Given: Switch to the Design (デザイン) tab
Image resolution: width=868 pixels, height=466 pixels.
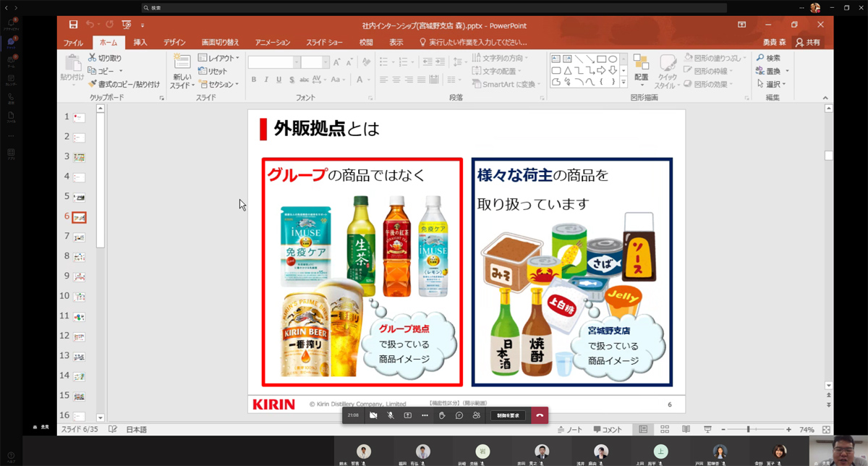Looking at the screenshot, I should [174, 43].
